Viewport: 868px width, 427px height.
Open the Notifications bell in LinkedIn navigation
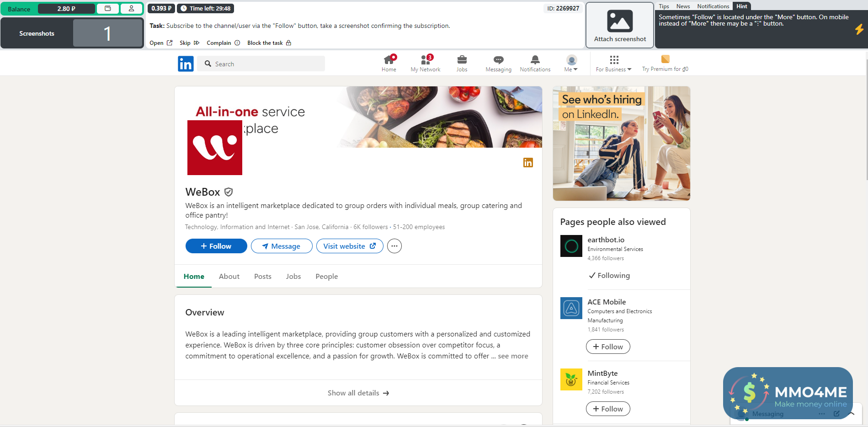click(535, 64)
